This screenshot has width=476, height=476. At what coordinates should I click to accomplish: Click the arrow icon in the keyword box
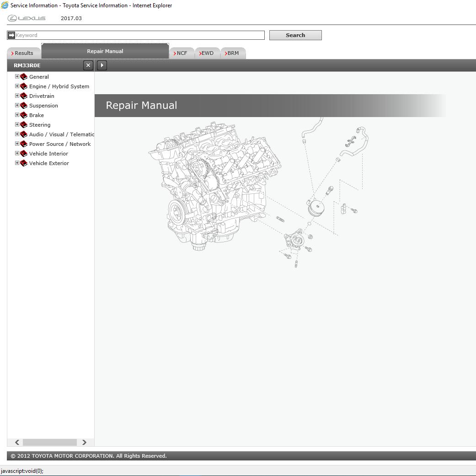(x=11, y=35)
